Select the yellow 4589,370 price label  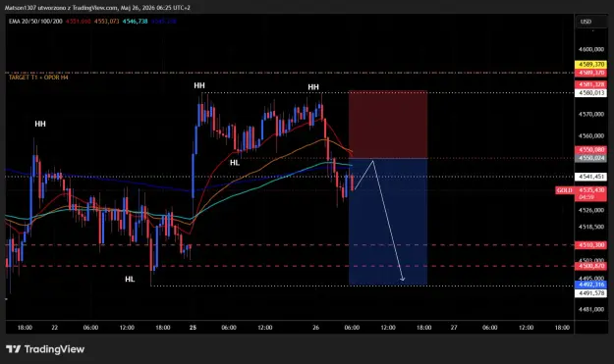(590, 64)
